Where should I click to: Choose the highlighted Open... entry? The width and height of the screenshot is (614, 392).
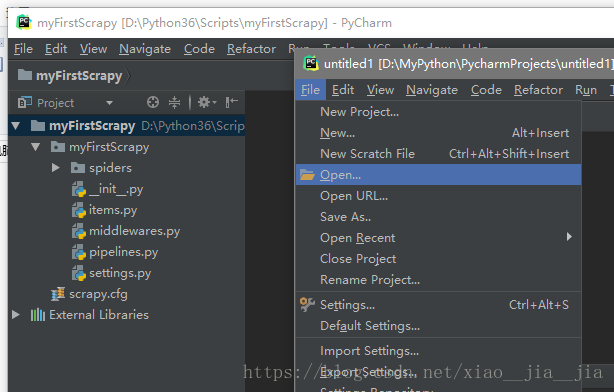click(x=438, y=175)
